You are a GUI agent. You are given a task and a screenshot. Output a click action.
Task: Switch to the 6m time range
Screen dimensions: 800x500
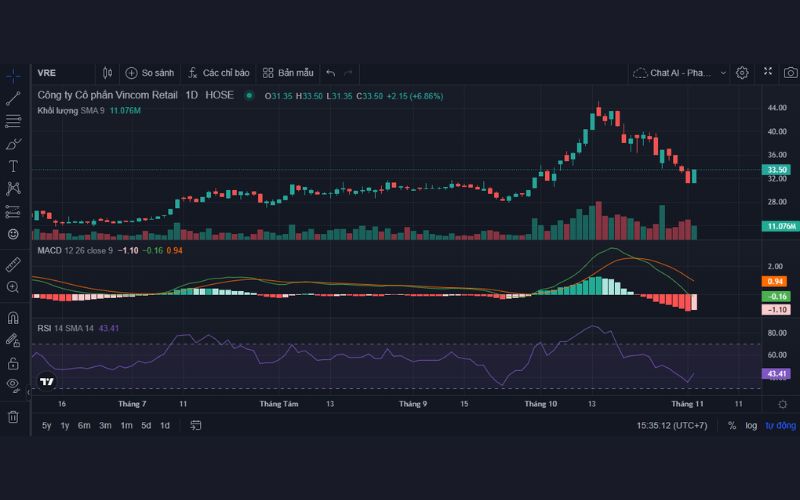point(84,425)
